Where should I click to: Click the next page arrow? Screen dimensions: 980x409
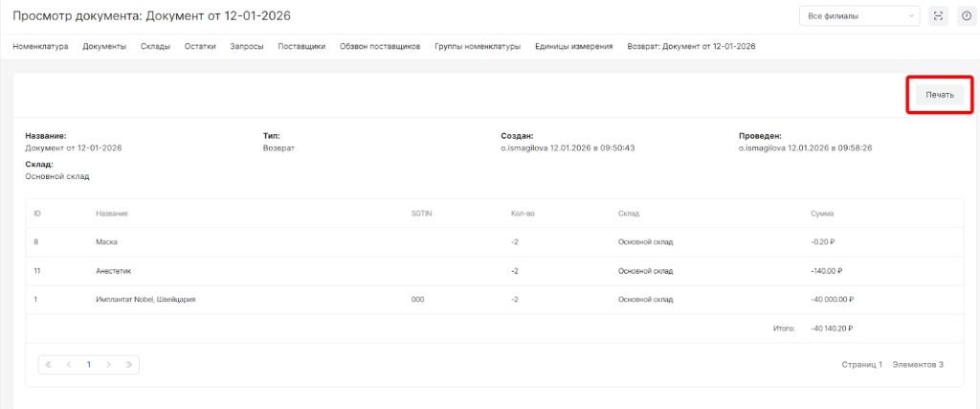click(x=109, y=365)
